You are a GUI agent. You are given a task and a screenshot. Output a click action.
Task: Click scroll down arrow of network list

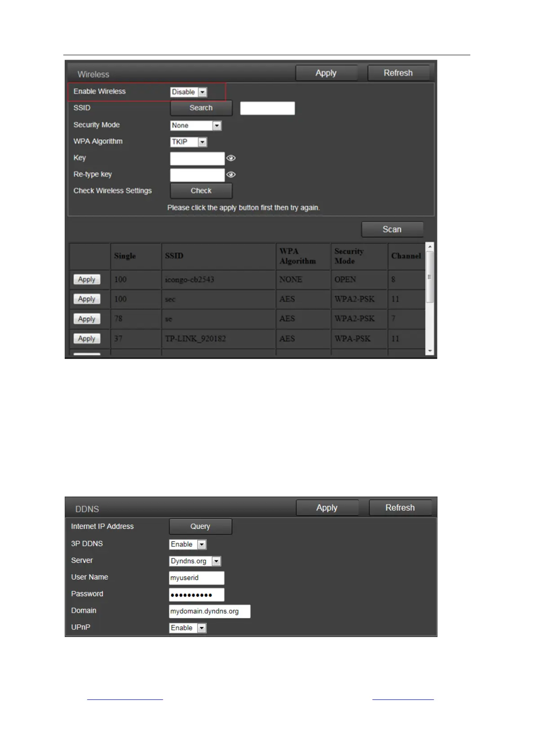[430, 351]
